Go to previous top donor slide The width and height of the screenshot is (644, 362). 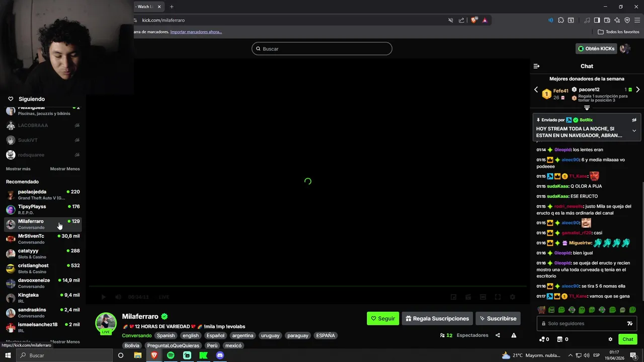pos(536,89)
